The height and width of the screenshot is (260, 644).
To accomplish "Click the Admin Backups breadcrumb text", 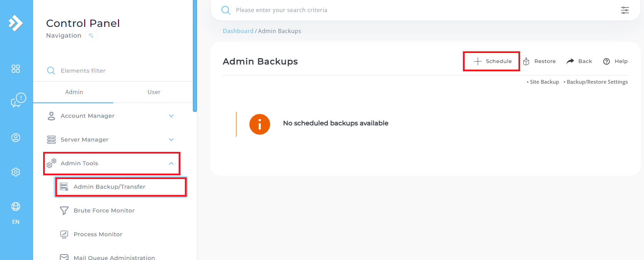I will tap(279, 31).
